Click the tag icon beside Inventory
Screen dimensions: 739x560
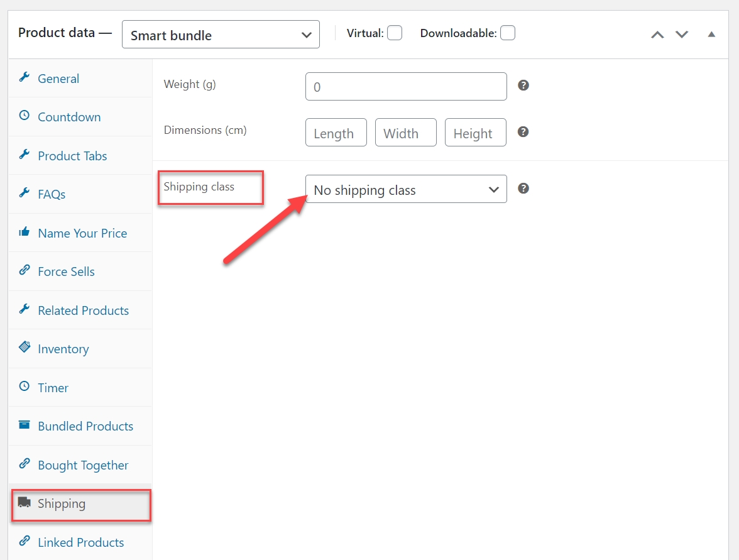point(25,348)
